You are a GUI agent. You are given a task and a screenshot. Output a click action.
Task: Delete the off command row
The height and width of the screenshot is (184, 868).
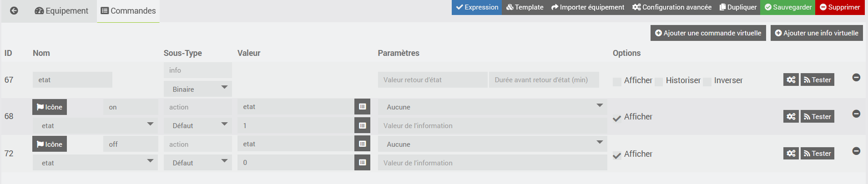(x=856, y=151)
